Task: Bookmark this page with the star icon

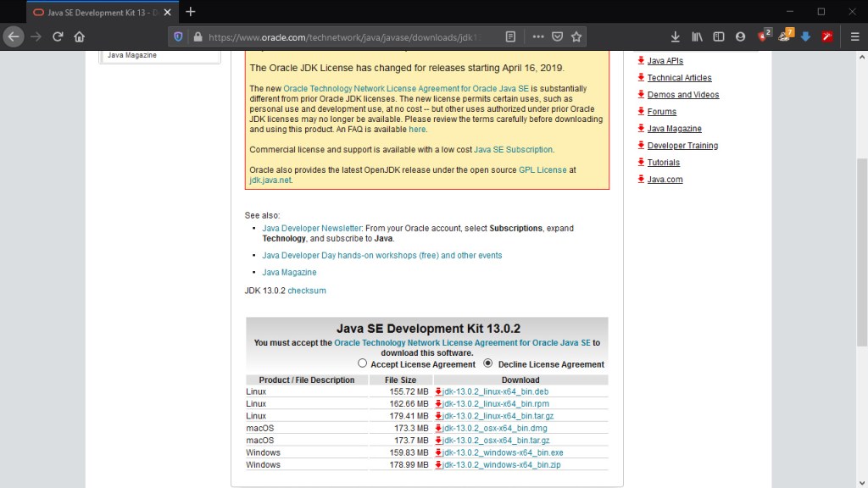Action: 576,36
